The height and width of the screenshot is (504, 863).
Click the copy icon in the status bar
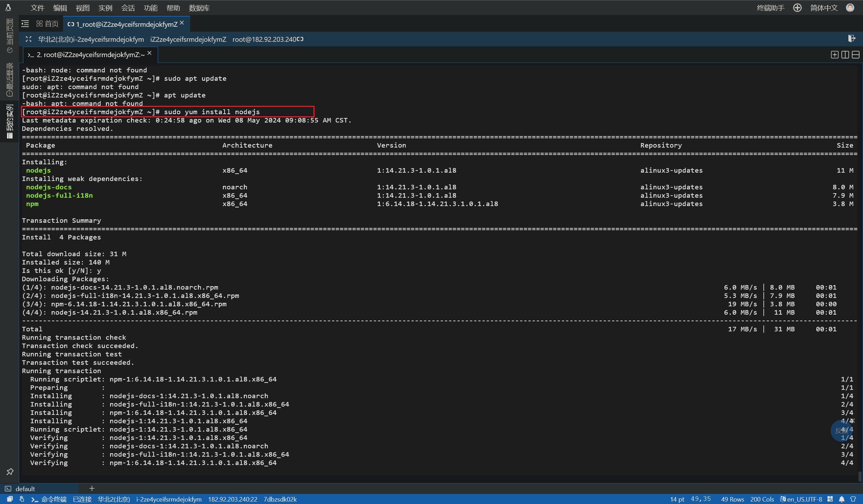10,499
